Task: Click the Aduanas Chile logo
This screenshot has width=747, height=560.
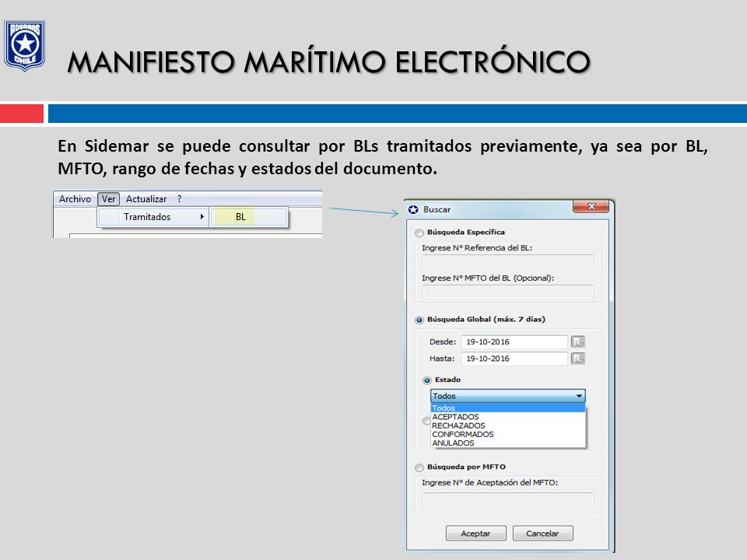Action: pyautogui.click(x=25, y=45)
